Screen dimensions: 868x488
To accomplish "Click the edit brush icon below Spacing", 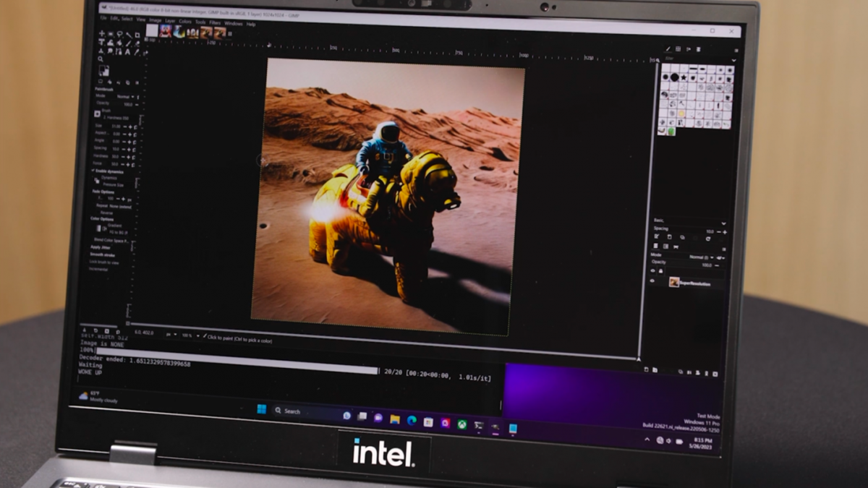I will click(657, 236).
